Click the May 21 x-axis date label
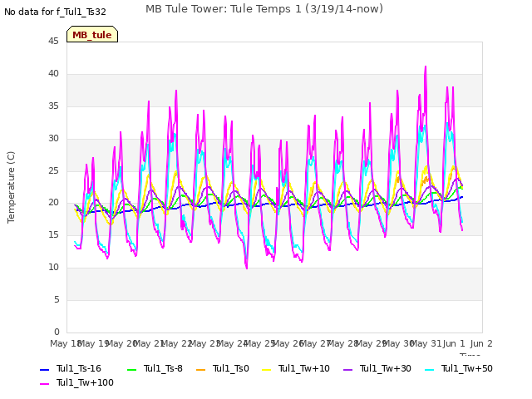Viewport: 532px width, 399px height. pos(149,343)
